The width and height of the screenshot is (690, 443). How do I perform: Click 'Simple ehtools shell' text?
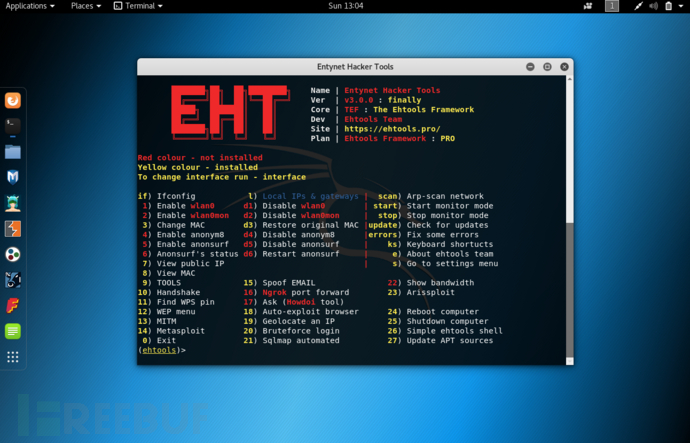pos(455,331)
